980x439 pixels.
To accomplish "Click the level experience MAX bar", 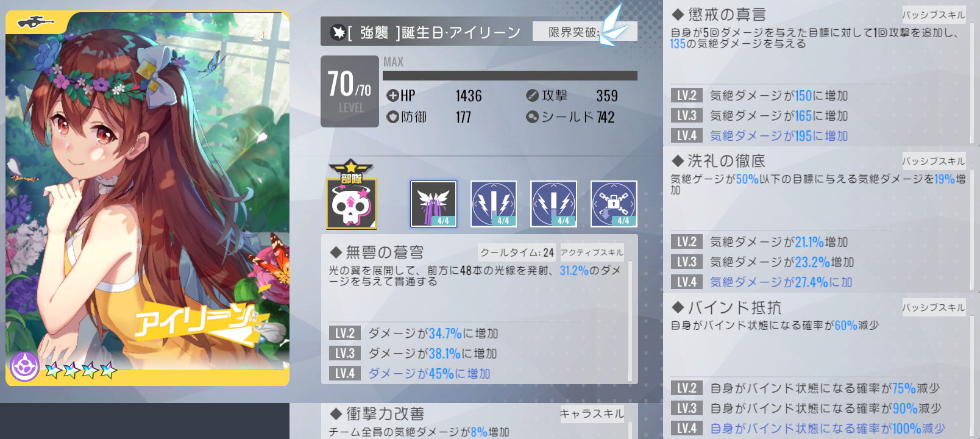I will click(x=510, y=76).
